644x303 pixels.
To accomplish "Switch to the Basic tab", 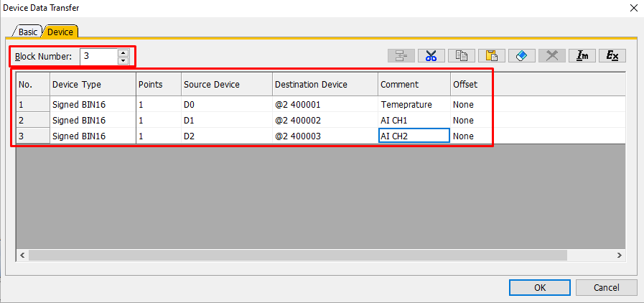I will 28,32.
